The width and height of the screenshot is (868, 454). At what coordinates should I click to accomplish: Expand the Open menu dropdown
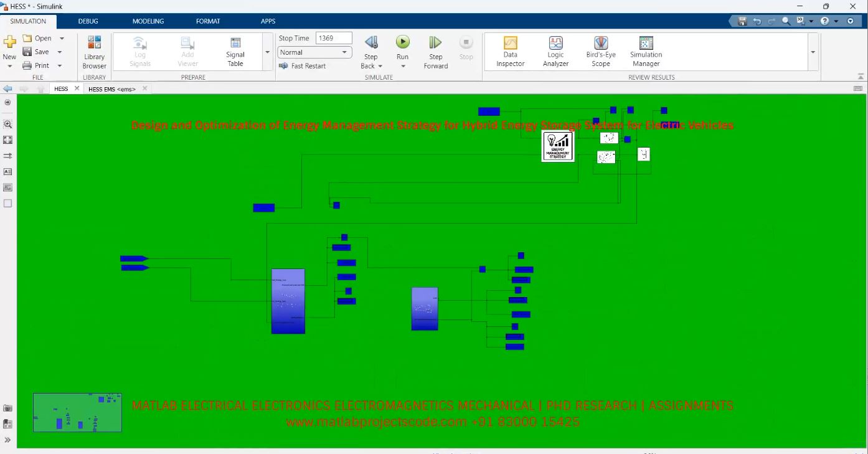coord(62,38)
